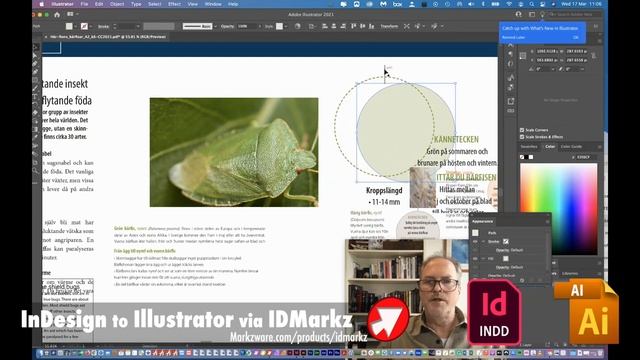
Task: Open the Fill swatch dropdown arrow
Action: (76, 26)
